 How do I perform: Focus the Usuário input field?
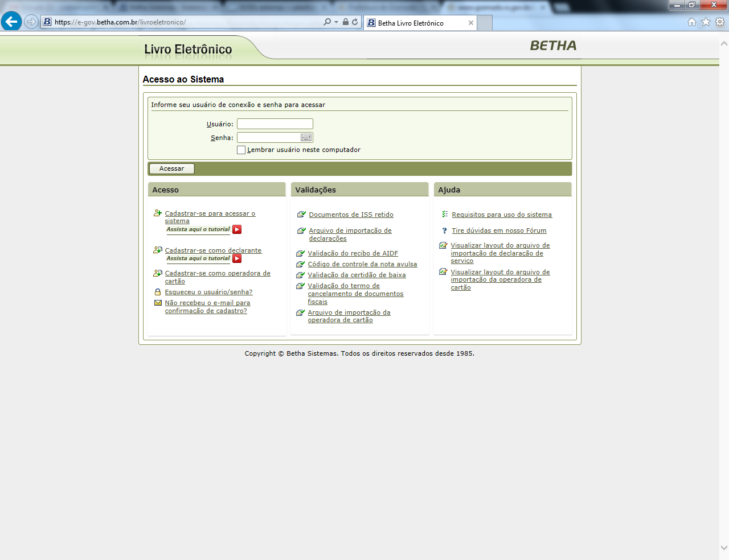click(275, 124)
